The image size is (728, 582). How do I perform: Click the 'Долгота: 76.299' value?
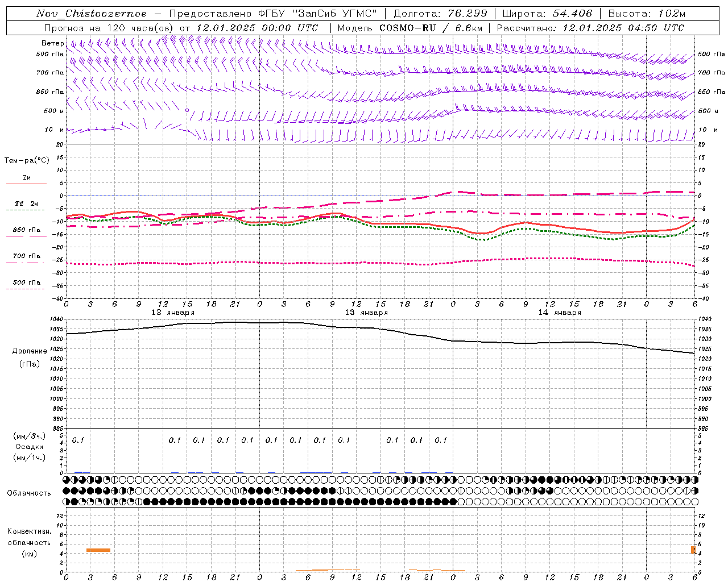440,14
